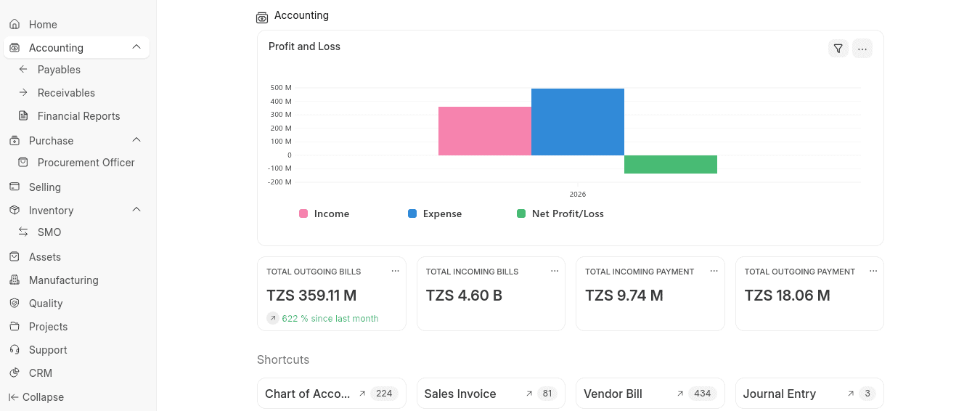Click the Support headset icon in sidebar
This screenshot has width=980, height=411.
click(15, 350)
